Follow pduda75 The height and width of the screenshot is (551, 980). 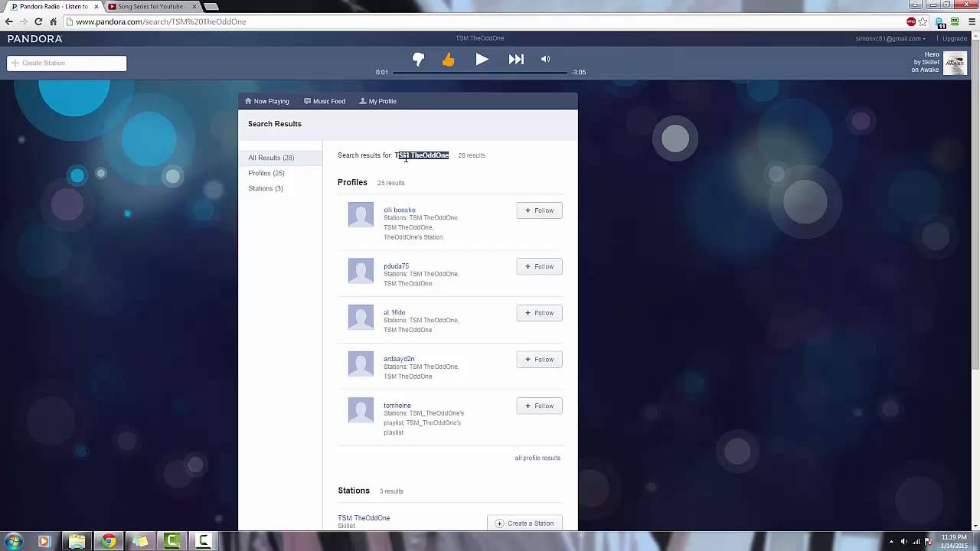[539, 266]
